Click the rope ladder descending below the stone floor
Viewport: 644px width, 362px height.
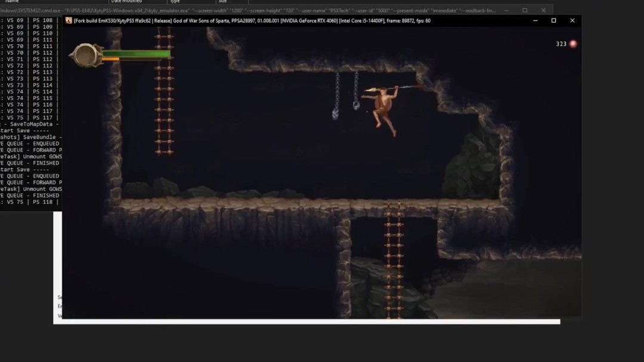394,260
